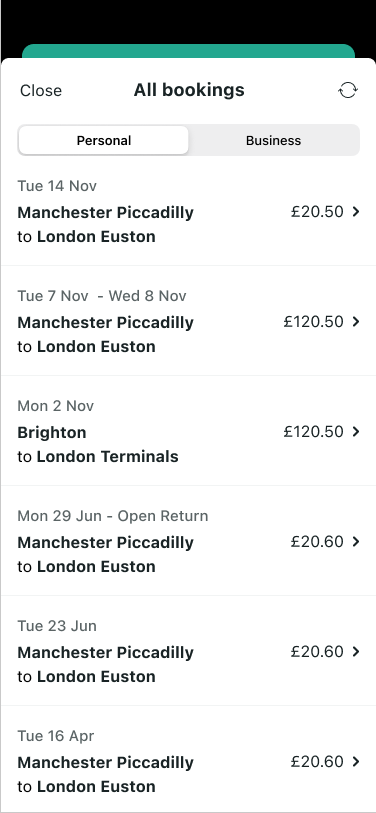Open the chevron for Tue 7 Nov booking
Viewport: 376px width, 813px height.
tap(356, 321)
